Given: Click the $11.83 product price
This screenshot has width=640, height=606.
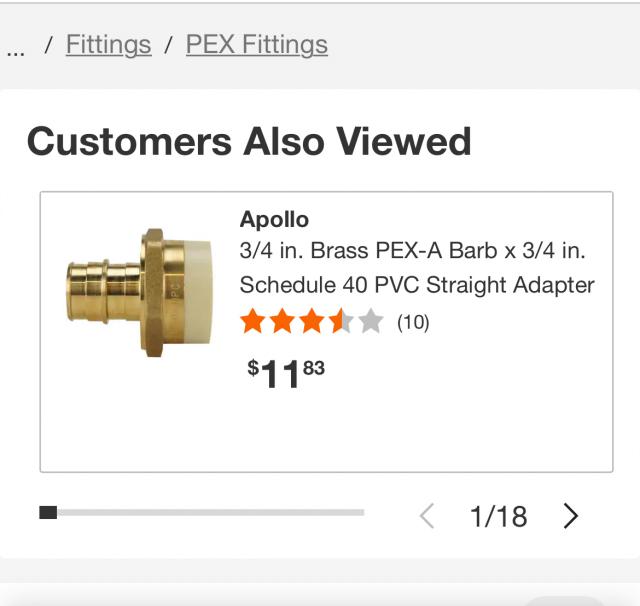Looking at the screenshot, I should [286, 373].
